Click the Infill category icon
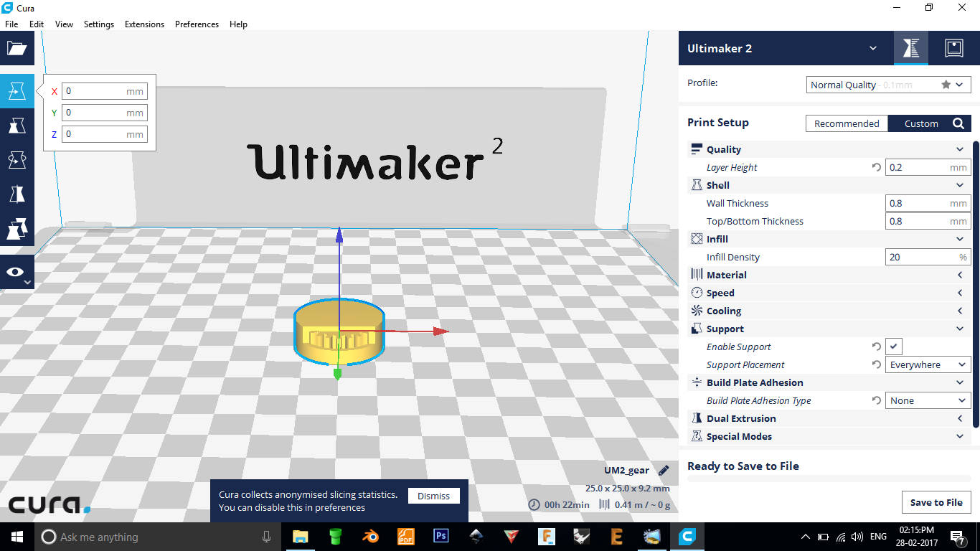The height and width of the screenshot is (551, 980). 696,239
